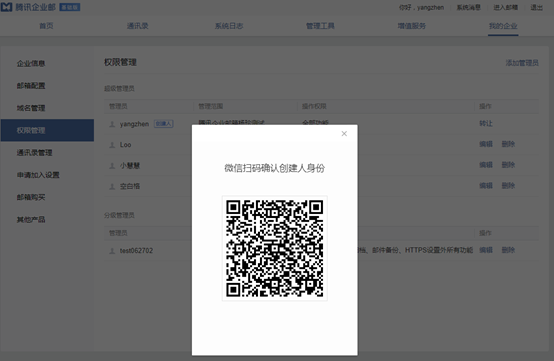Click the 权限管理 page heading

[120, 63]
